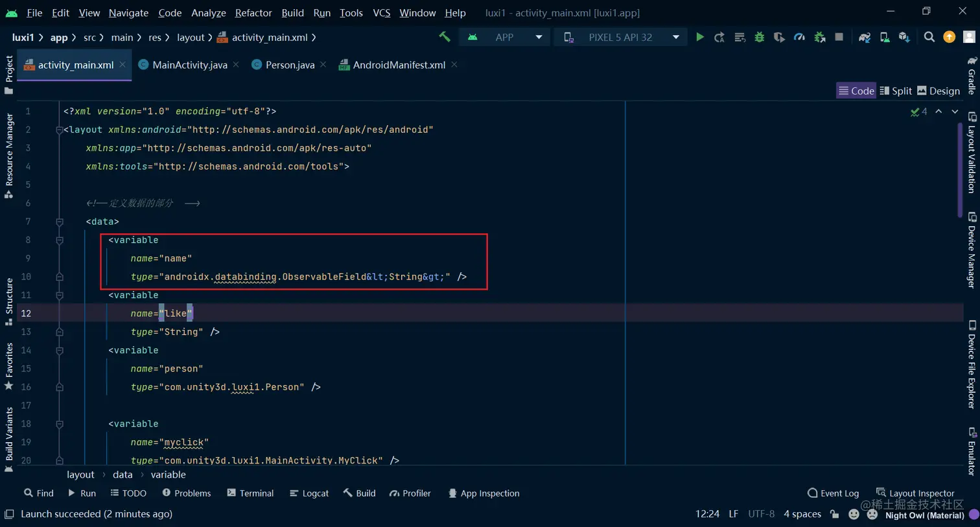Switch to AndroidManifest.xml tab

[399, 65]
